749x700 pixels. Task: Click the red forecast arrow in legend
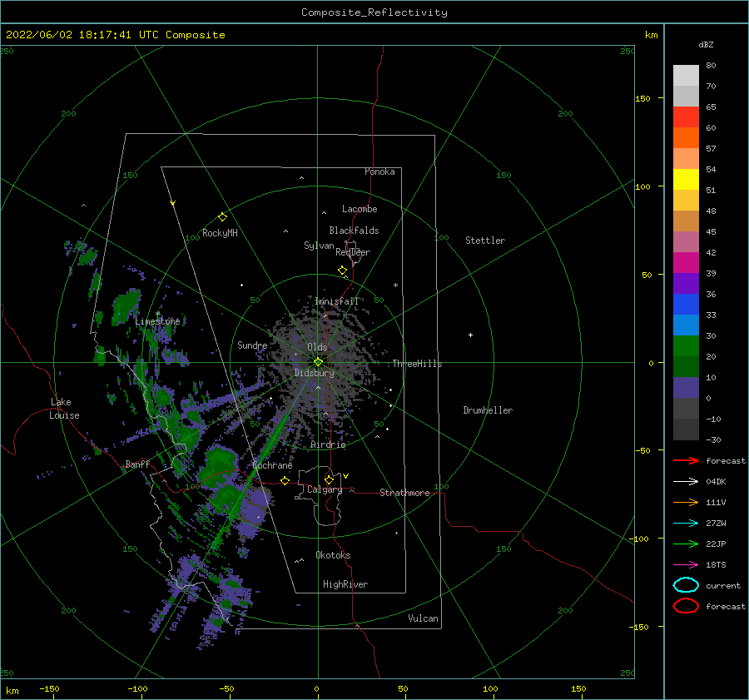coord(686,460)
